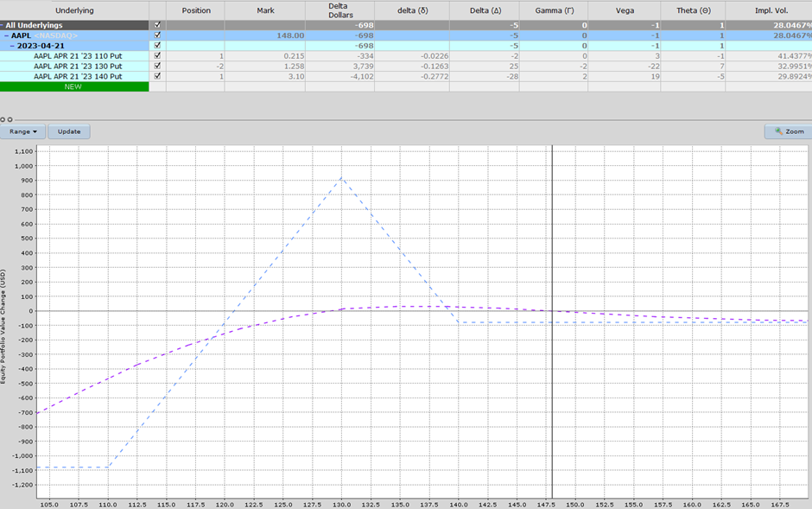Click the left pane-collapse circle above Range
This screenshot has height=509, width=812.
tap(3, 119)
